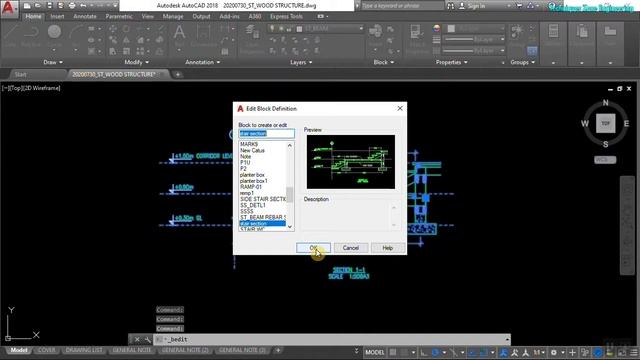This screenshot has width=640, height=360.
Task: Open the Parametric ribbon tab
Action: pos(119,16)
